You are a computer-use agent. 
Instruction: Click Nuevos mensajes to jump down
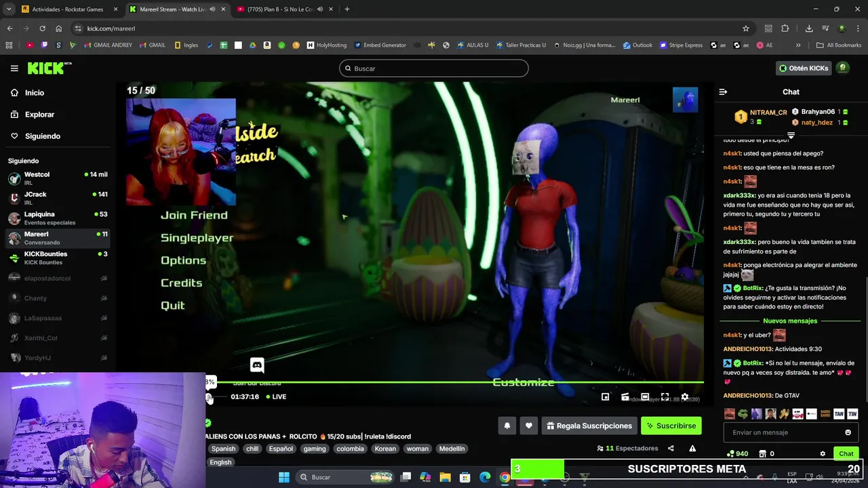pyautogui.click(x=790, y=321)
